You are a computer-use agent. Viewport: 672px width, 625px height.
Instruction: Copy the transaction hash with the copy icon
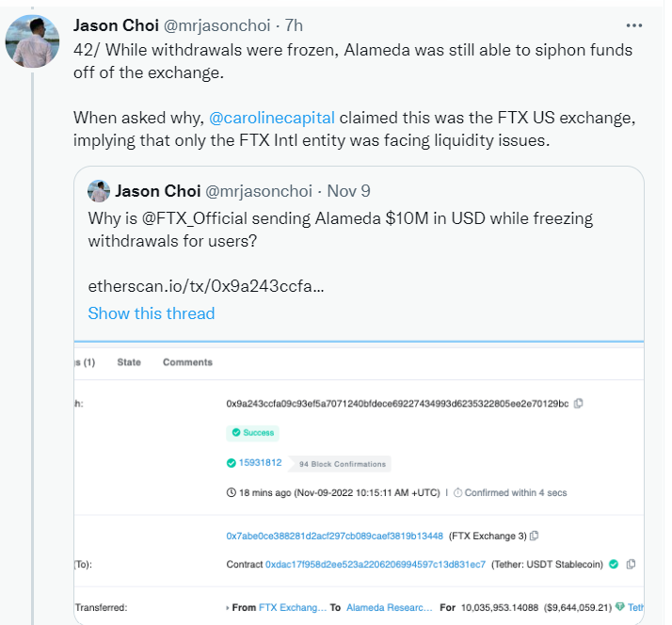click(x=579, y=404)
